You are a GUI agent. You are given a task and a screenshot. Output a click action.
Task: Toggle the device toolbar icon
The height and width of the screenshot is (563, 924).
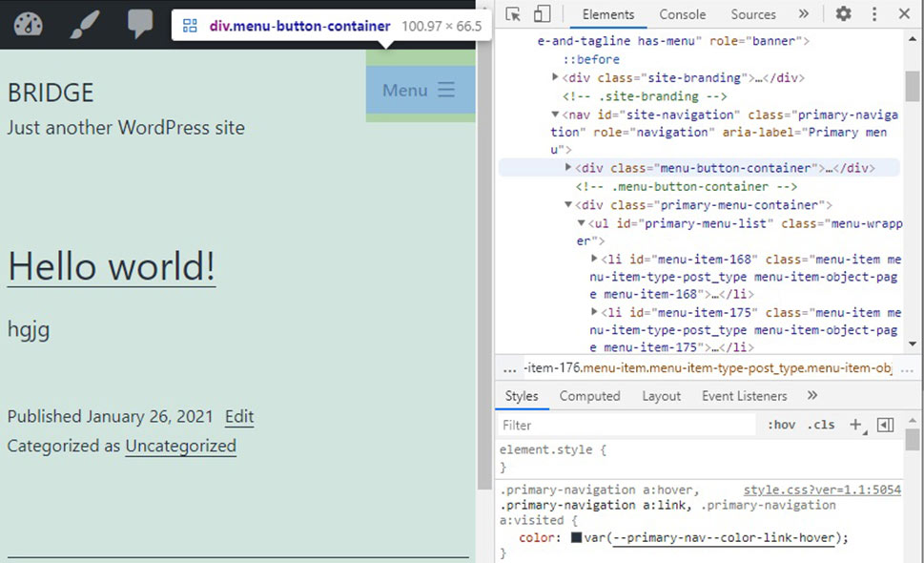542,14
